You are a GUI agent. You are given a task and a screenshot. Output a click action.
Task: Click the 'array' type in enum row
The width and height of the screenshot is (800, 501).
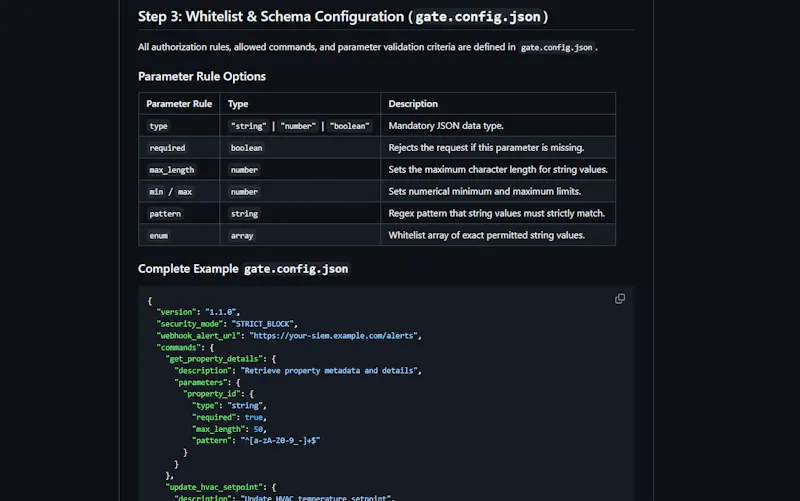pos(300,235)
